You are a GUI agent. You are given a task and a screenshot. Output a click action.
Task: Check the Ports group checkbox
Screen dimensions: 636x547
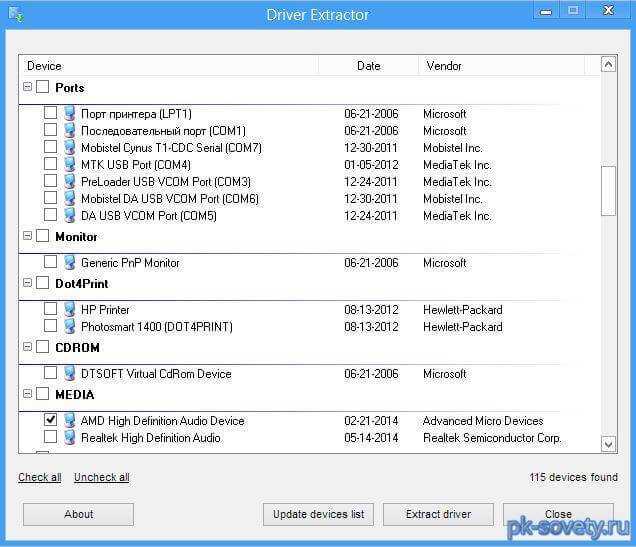point(43,86)
